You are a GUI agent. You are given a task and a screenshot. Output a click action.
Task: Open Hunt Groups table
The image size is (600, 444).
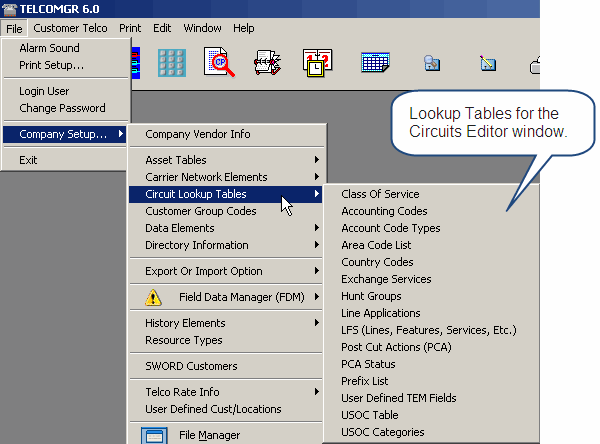[431, 296]
